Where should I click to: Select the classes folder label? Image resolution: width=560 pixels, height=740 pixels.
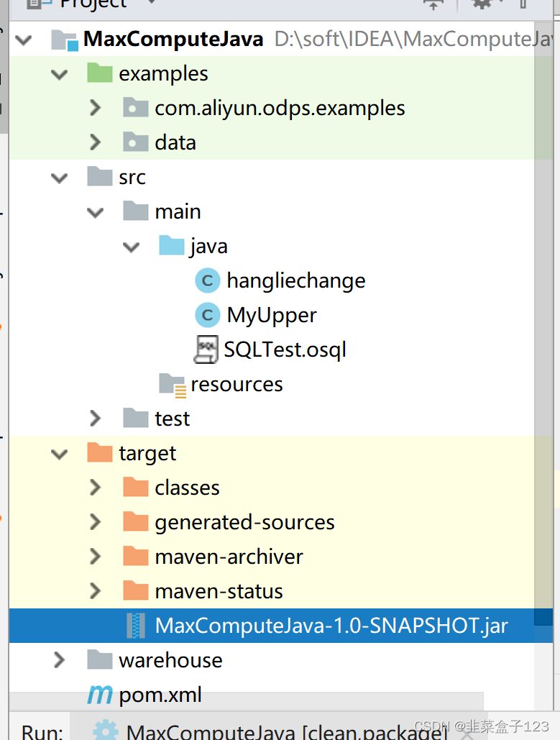[188, 488]
